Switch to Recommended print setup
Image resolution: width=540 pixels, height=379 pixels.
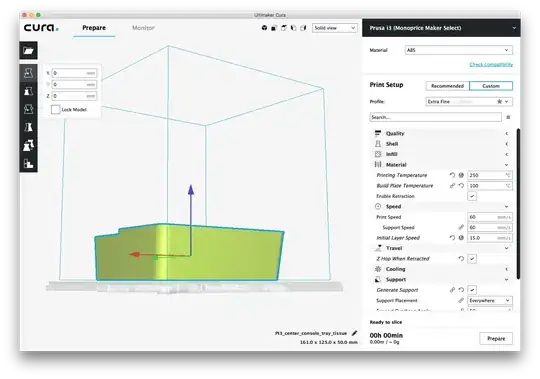[447, 86]
